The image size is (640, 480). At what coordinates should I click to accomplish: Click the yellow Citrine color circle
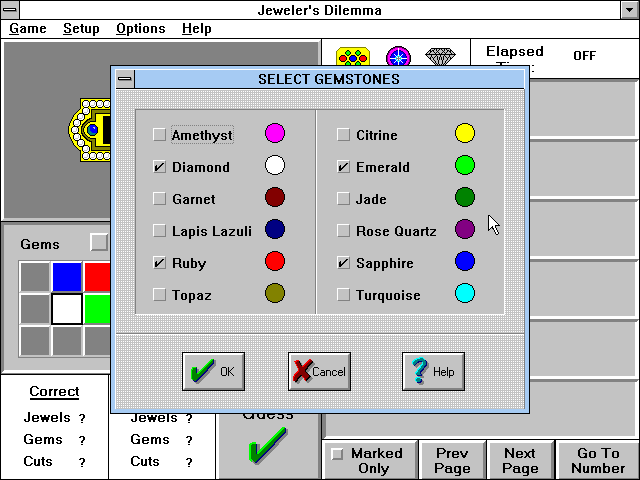coord(465,133)
